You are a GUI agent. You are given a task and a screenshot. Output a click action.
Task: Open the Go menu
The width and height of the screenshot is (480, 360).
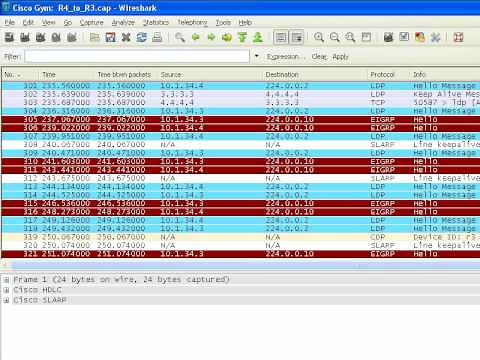[x=68, y=22]
